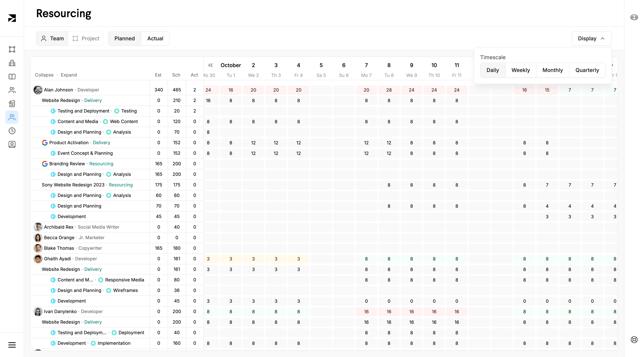The image size is (644, 357).
Task: Collapse Alan Johnson's row
Action: tap(90, 90)
